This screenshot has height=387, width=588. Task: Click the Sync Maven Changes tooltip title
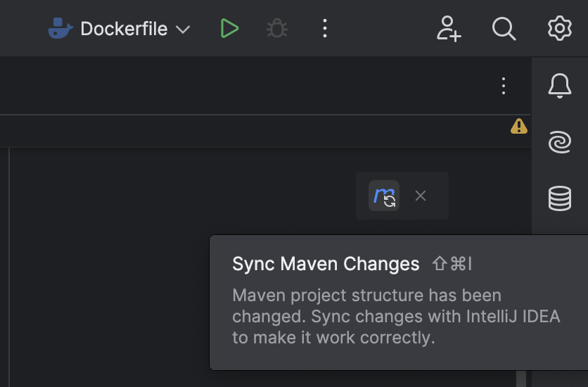[x=326, y=265]
